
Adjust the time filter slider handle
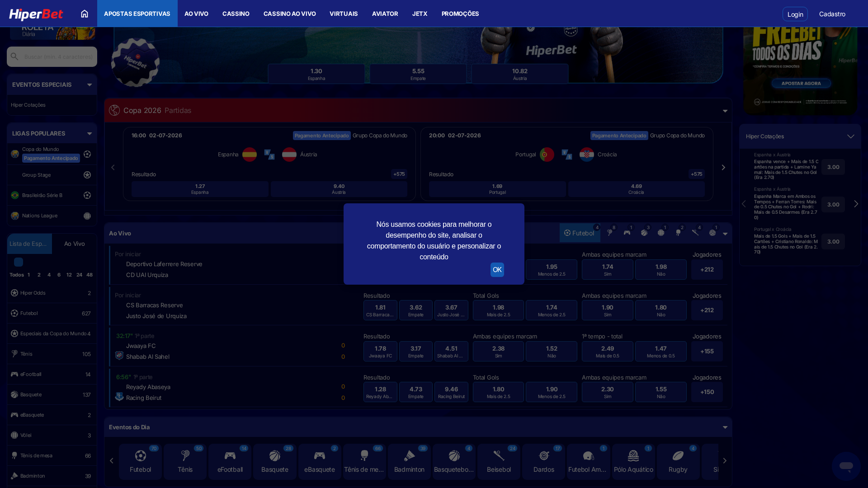click(19, 262)
